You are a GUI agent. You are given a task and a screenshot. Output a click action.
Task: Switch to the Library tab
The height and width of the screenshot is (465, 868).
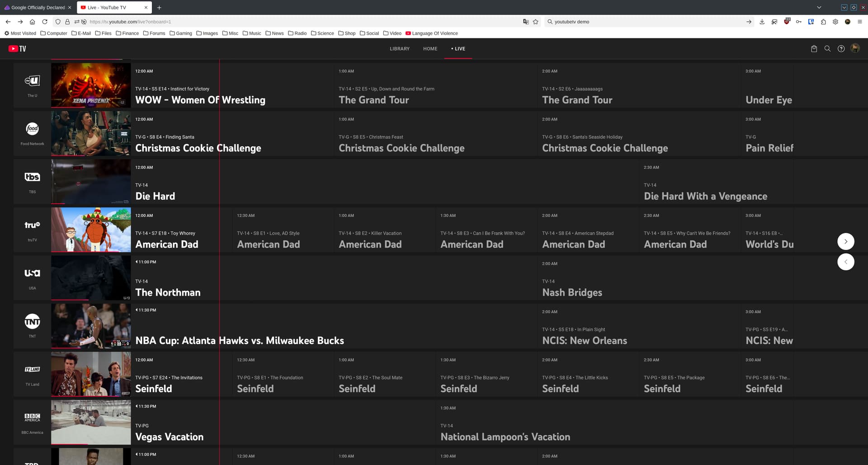(x=400, y=49)
